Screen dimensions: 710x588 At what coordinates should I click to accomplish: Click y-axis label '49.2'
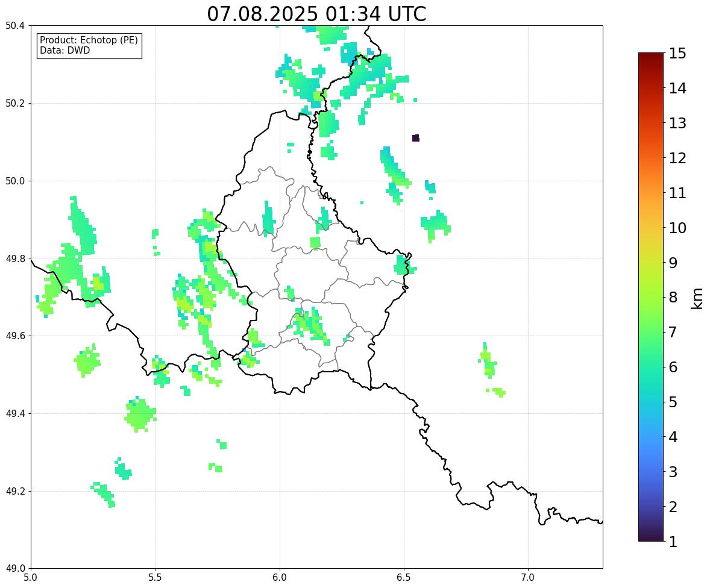point(15,491)
